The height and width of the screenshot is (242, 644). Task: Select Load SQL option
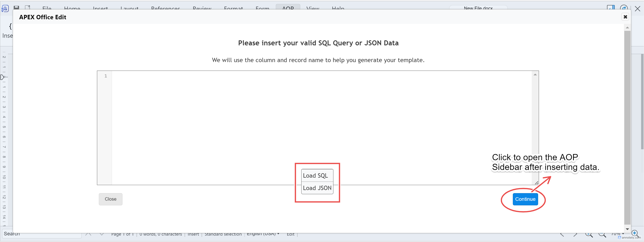pos(317,176)
